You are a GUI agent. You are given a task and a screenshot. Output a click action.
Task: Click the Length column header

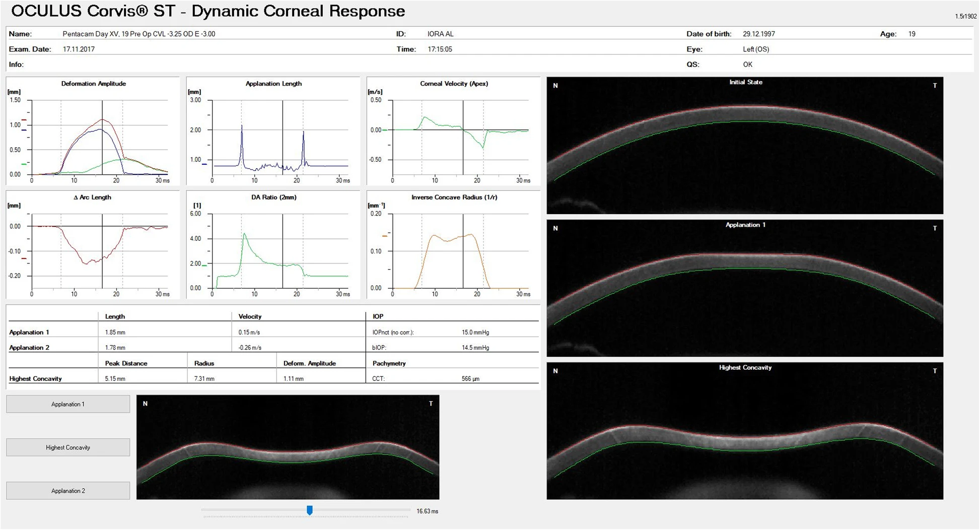tap(115, 316)
